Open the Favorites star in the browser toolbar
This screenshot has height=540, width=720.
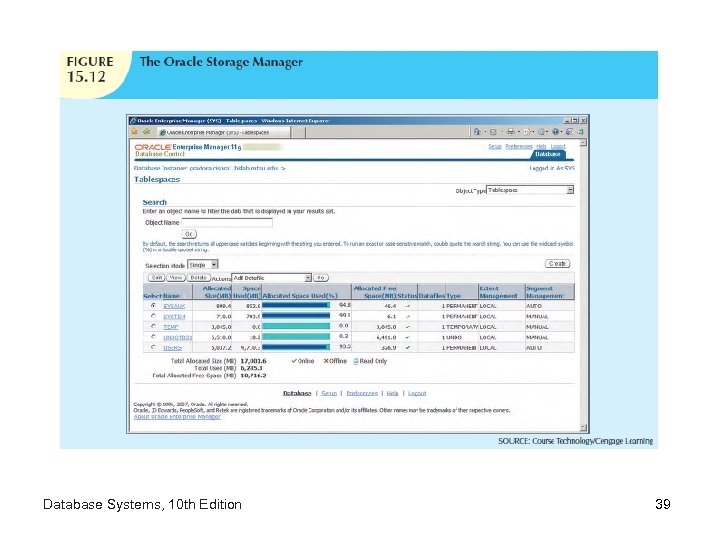[135, 132]
